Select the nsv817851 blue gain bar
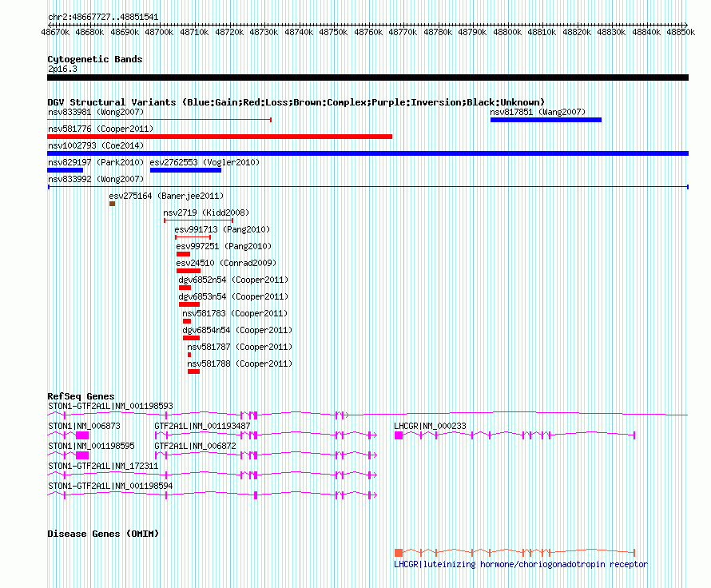 click(x=546, y=120)
